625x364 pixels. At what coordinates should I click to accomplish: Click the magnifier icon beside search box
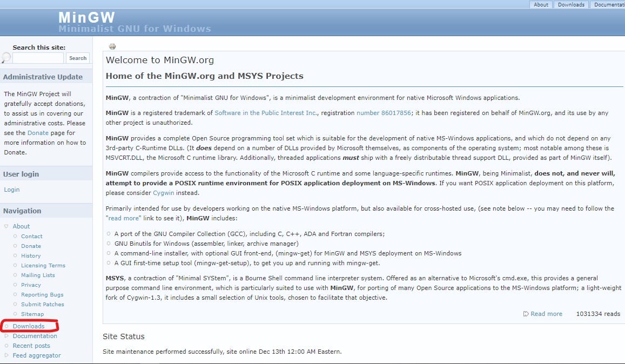pos(5,58)
